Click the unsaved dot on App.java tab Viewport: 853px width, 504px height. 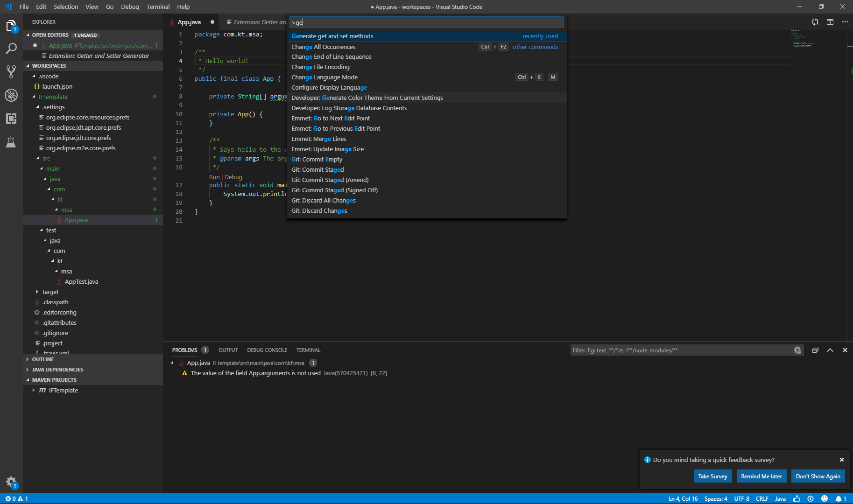[212, 22]
